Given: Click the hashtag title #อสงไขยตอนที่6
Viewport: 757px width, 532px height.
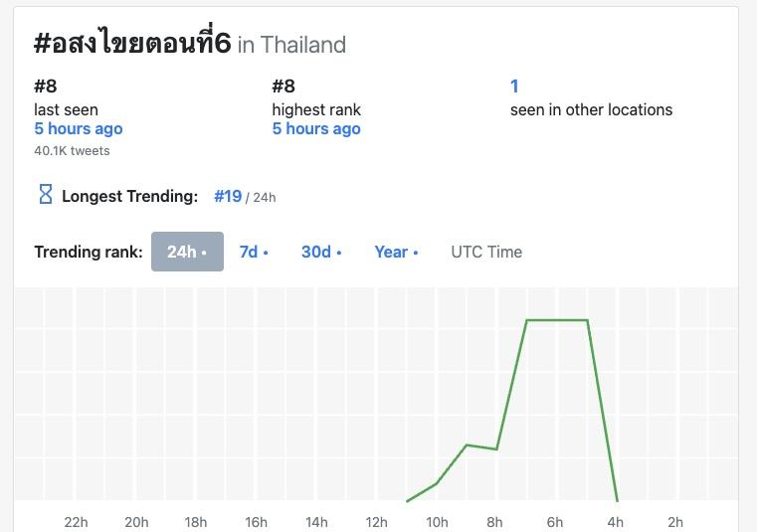Looking at the screenshot, I should click(x=131, y=44).
